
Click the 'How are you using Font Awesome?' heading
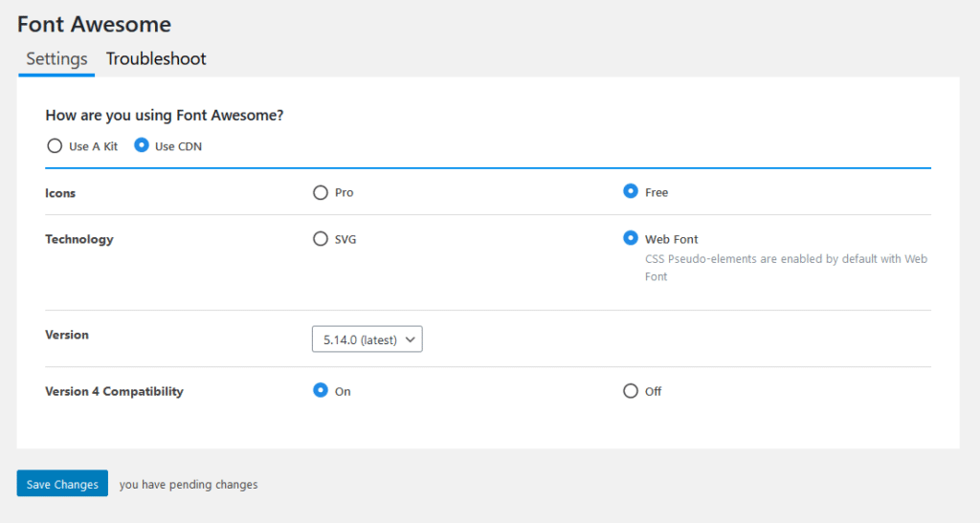coord(165,116)
